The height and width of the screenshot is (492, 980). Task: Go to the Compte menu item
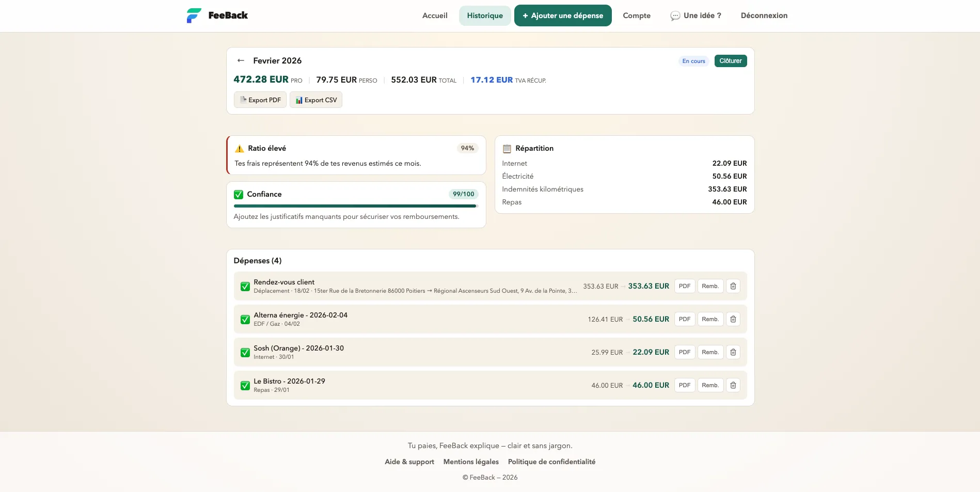point(636,15)
